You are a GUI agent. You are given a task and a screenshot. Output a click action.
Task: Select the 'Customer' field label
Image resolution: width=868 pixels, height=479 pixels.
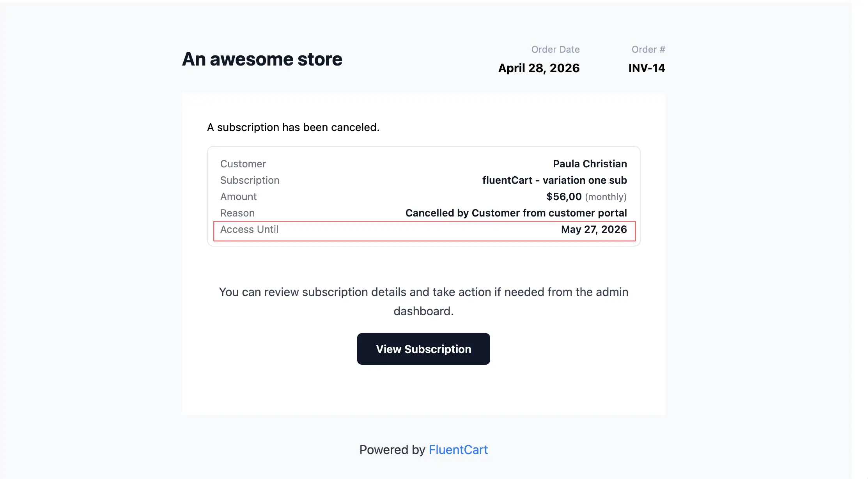[243, 163]
